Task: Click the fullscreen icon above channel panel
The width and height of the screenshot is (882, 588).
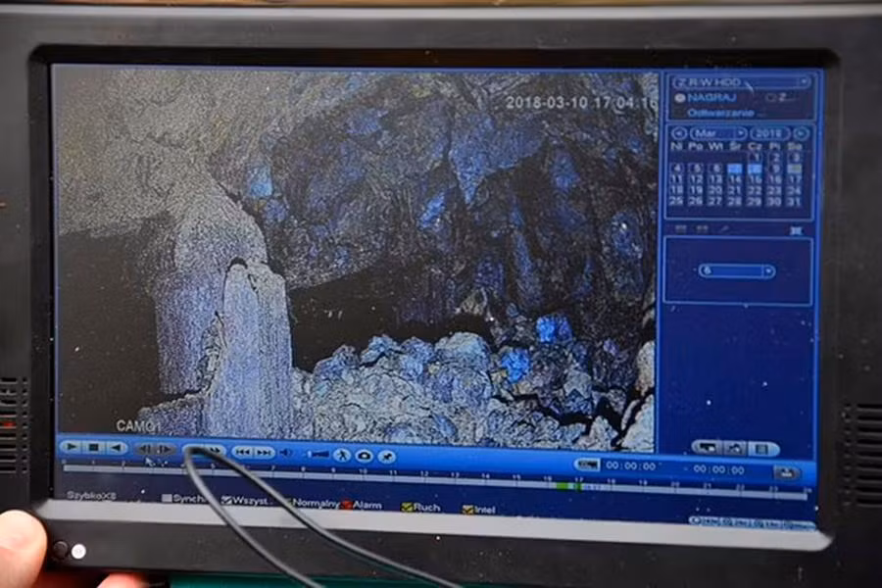Action: (x=796, y=230)
